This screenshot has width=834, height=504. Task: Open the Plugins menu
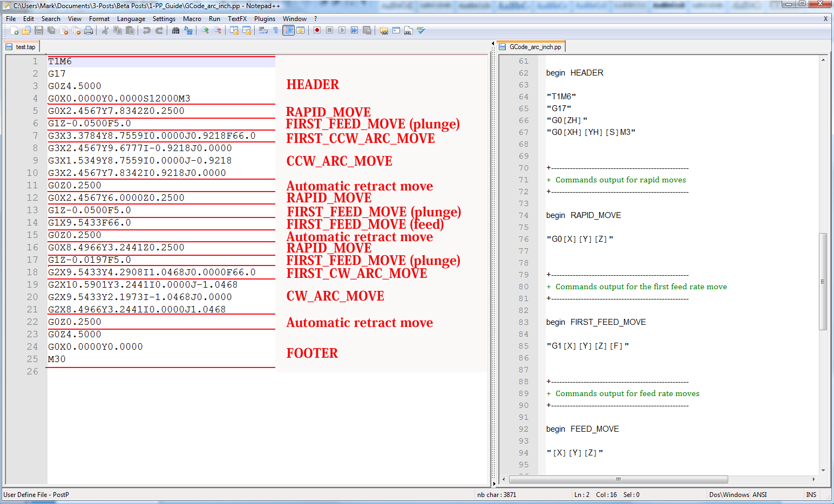click(265, 19)
